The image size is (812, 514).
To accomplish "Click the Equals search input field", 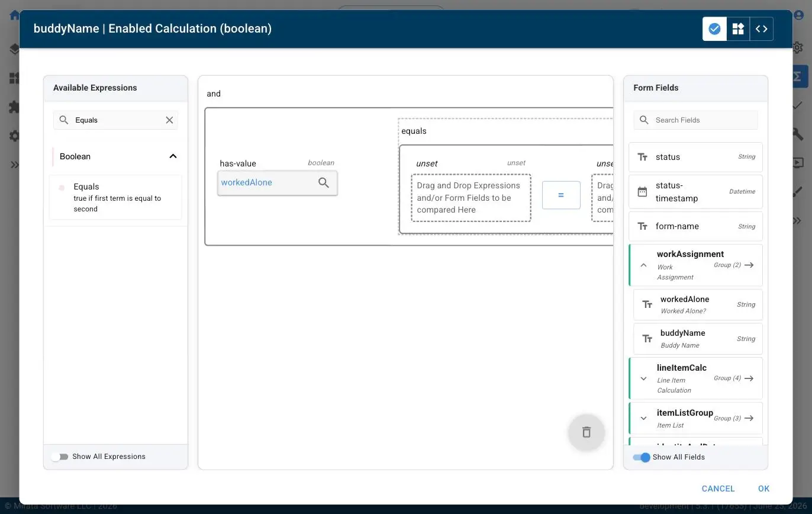I will [x=115, y=120].
